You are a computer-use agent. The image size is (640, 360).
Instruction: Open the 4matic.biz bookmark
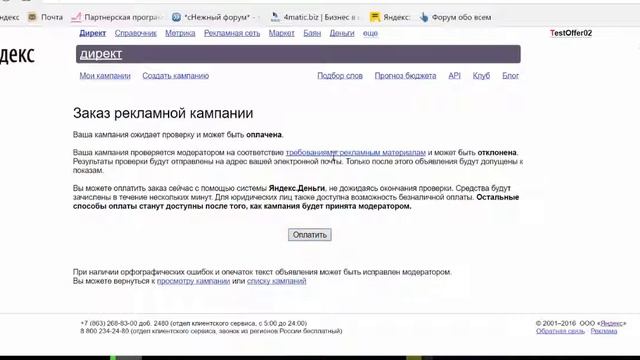click(x=316, y=17)
